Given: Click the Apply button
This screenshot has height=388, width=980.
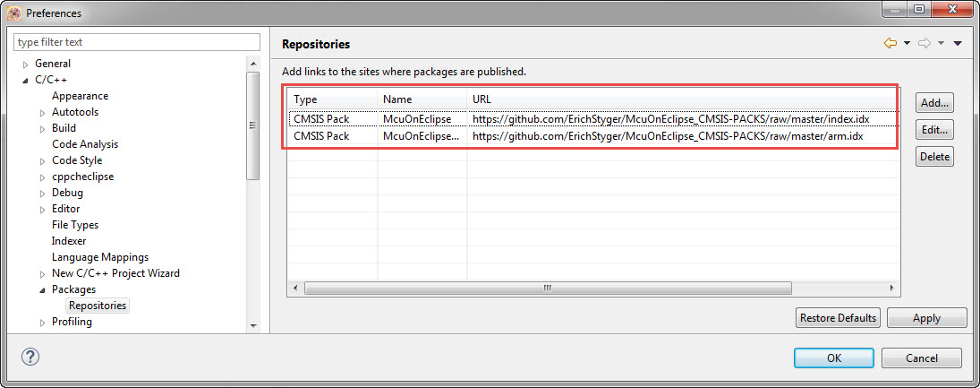Looking at the screenshot, I should tap(926, 318).
